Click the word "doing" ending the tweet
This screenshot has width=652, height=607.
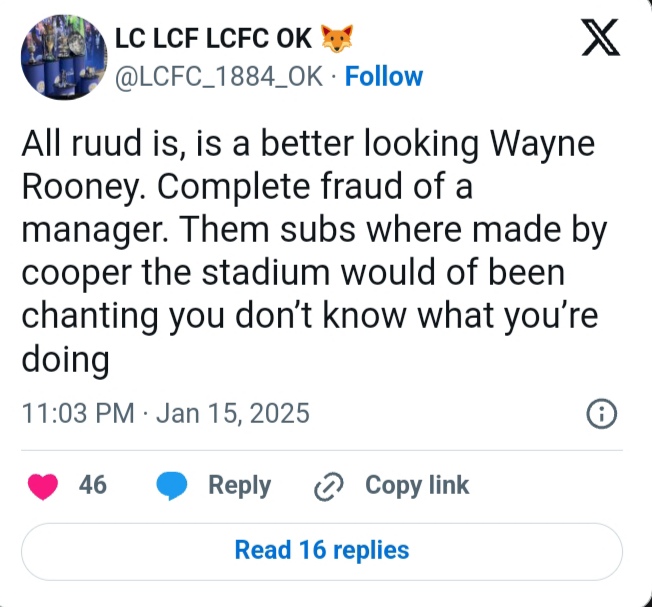pos(65,360)
